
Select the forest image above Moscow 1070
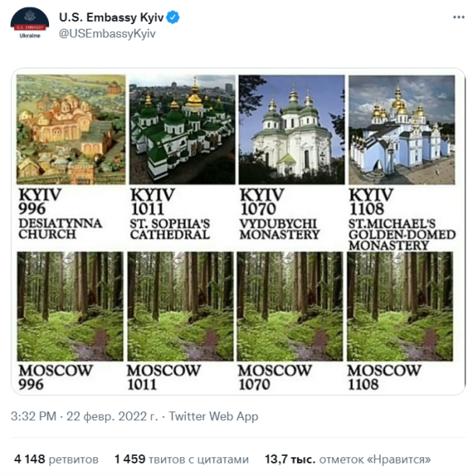click(x=292, y=306)
